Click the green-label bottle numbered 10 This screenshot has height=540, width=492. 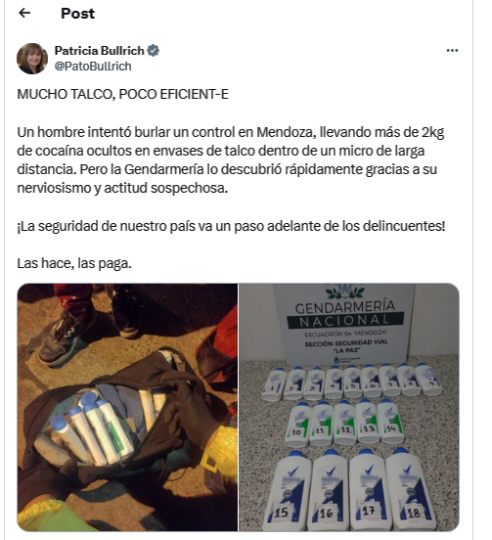pos(298,424)
